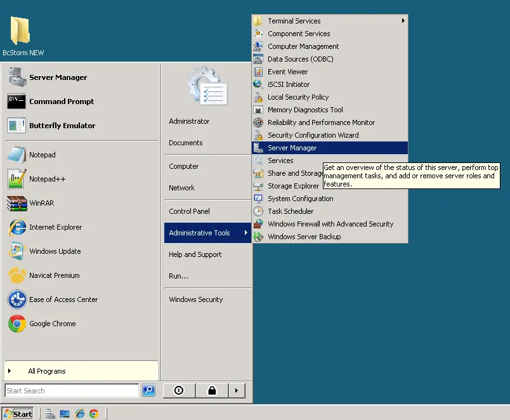Click the Data Sources (ODBC) icon
Screen dimensions: 510x420
[258, 59]
